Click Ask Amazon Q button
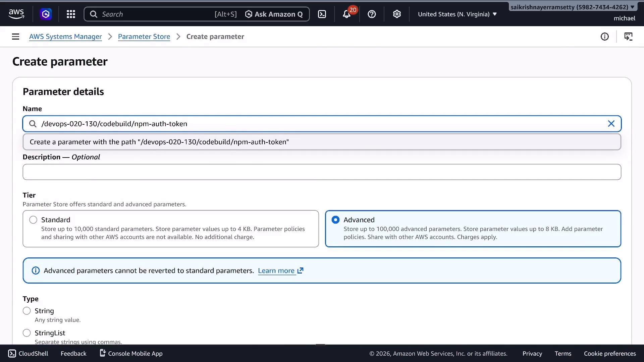Screen dimensions: 644x362 (274, 14)
